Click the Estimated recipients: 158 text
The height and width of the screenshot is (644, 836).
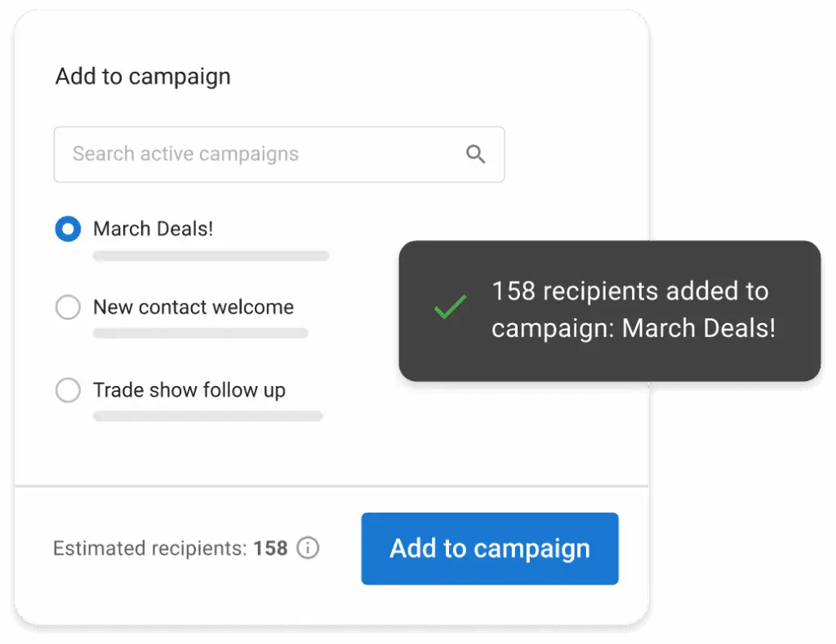(169, 549)
